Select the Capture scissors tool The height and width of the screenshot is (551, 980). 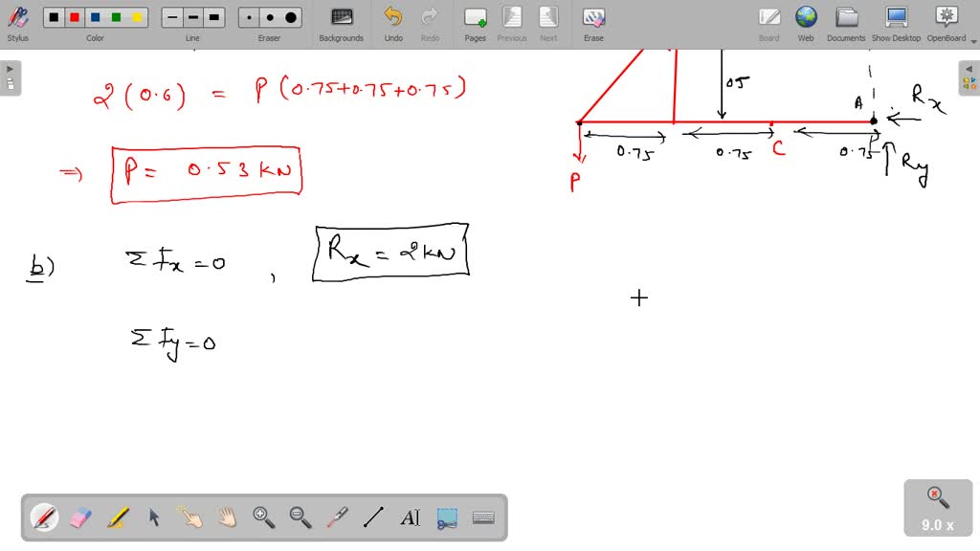tap(447, 517)
